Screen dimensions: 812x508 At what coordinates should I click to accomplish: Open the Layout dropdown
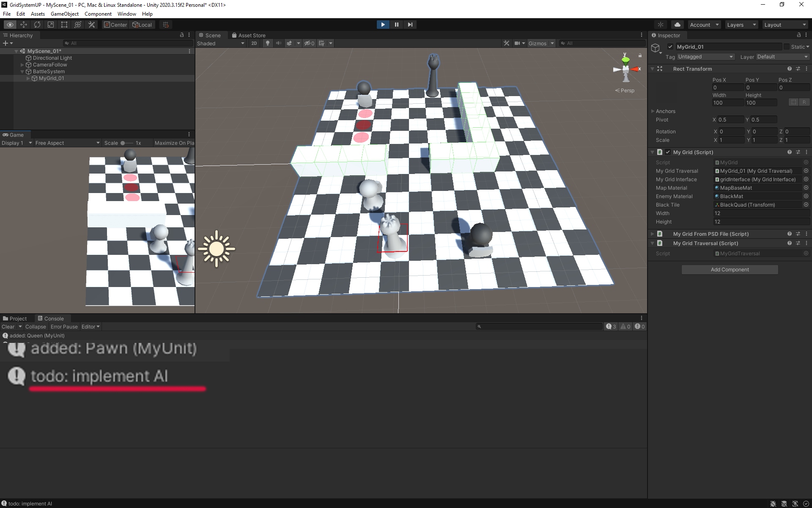785,25
